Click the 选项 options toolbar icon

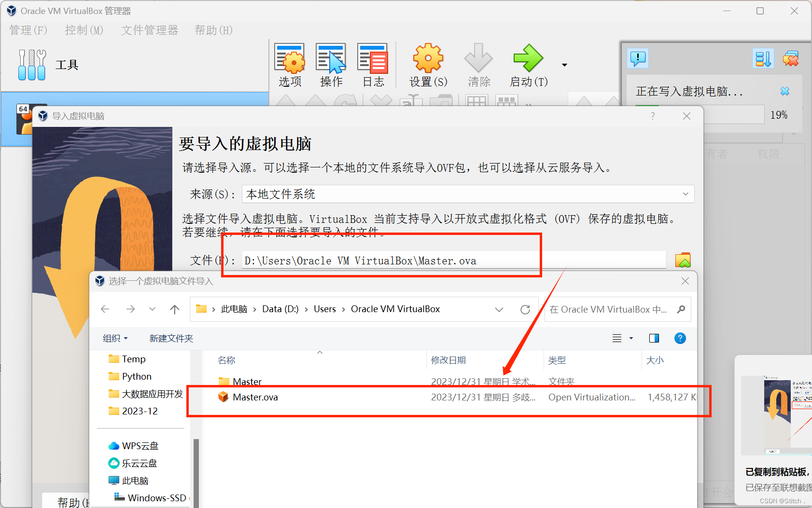pyautogui.click(x=290, y=65)
